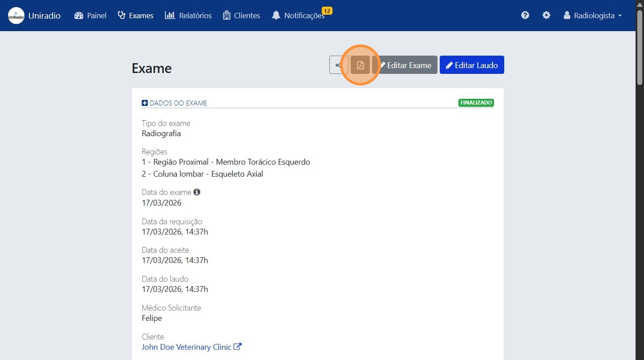Go to Painel in the navbar
Image resolution: width=644 pixels, height=360 pixels.
coord(90,16)
